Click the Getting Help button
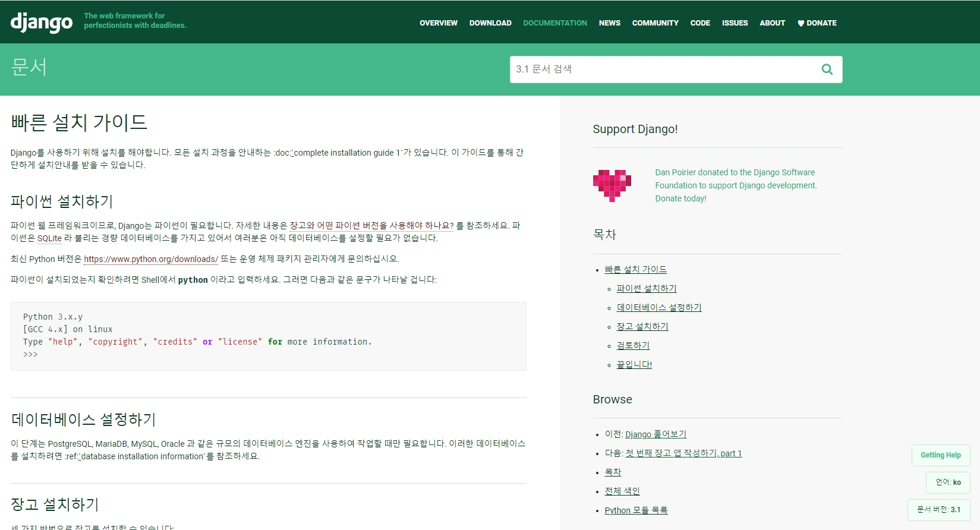 pos(941,455)
